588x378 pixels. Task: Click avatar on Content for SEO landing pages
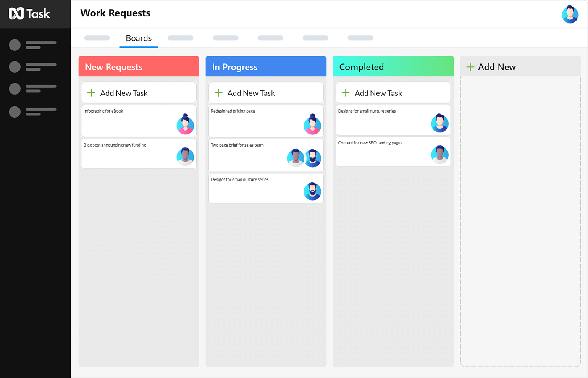[439, 155]
